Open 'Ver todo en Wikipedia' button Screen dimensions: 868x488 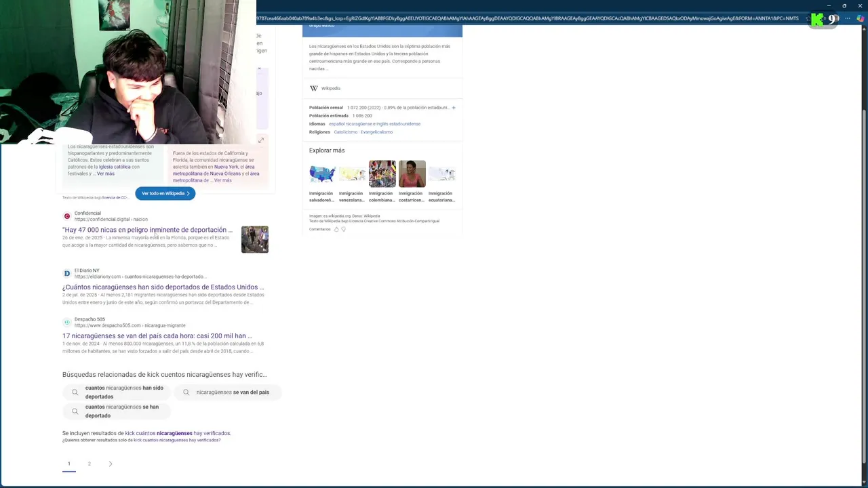165,193
